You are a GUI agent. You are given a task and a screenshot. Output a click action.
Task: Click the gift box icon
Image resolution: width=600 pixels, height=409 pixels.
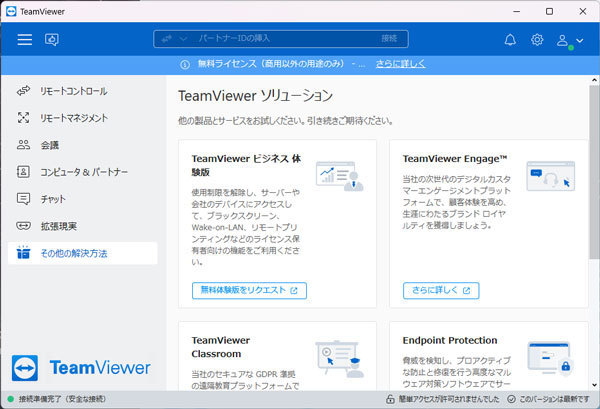[x=23, y=252]
